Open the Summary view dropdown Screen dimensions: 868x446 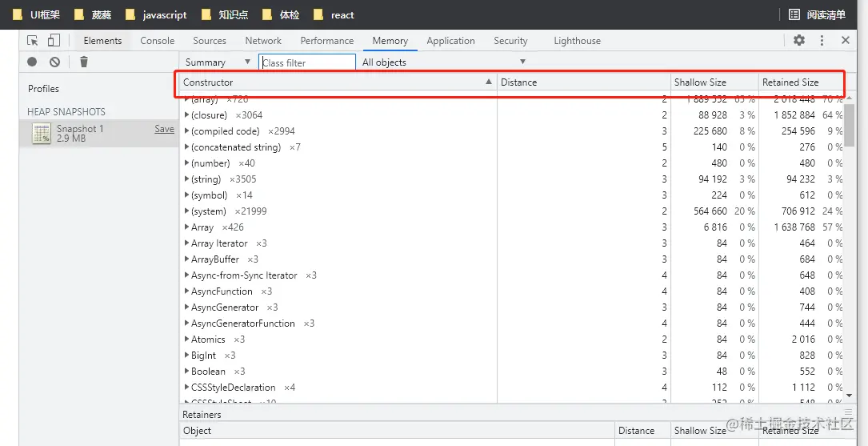point(218,62)
